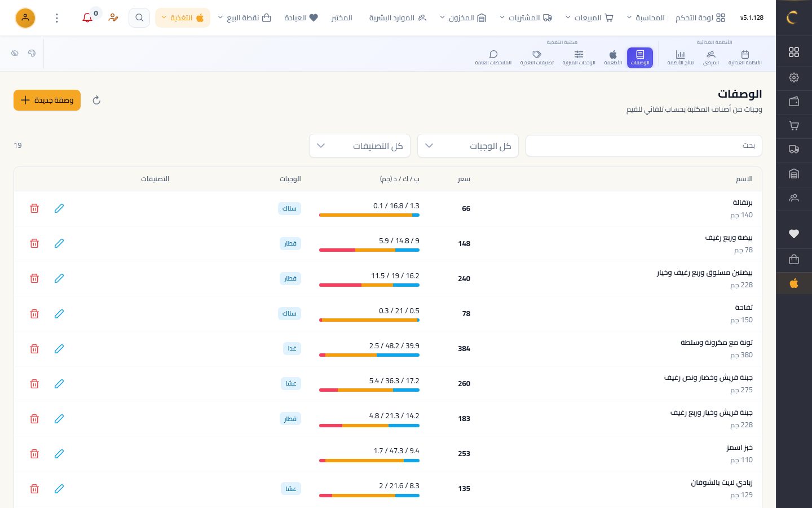812x508 pixels.
Task: Toggle the hide eye icon in toolbar
Action: coord(15,53)
